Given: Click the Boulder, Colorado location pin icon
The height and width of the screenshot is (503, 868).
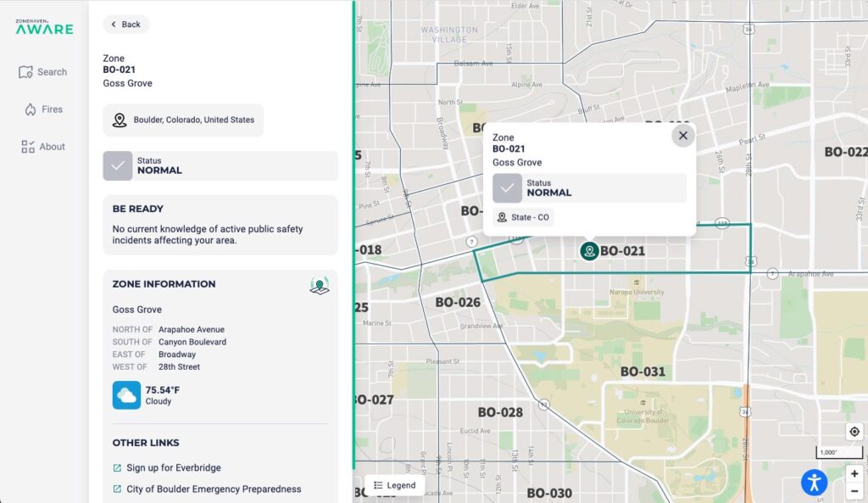Looking at the screenshot, I should point(120,120).
